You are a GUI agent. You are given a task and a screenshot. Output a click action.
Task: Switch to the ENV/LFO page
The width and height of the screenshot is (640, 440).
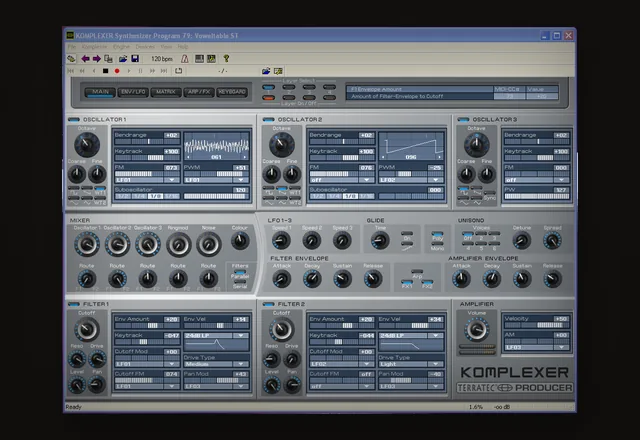point(133,92)
